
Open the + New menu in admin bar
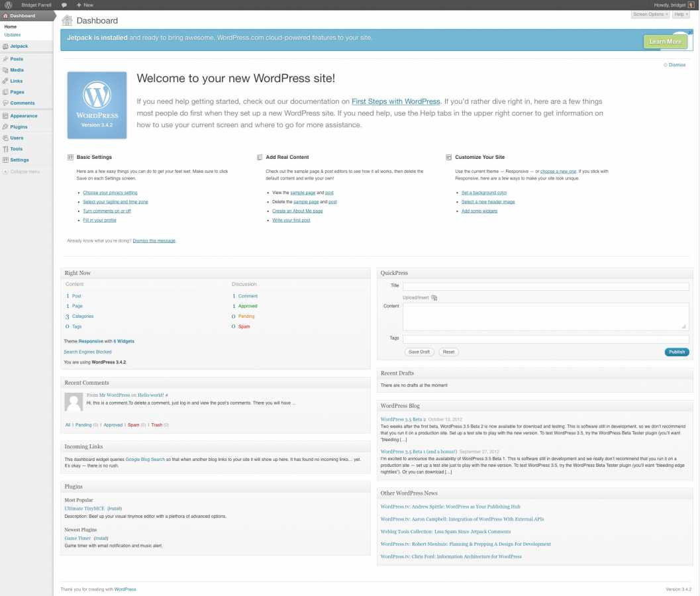click(85, 5)
